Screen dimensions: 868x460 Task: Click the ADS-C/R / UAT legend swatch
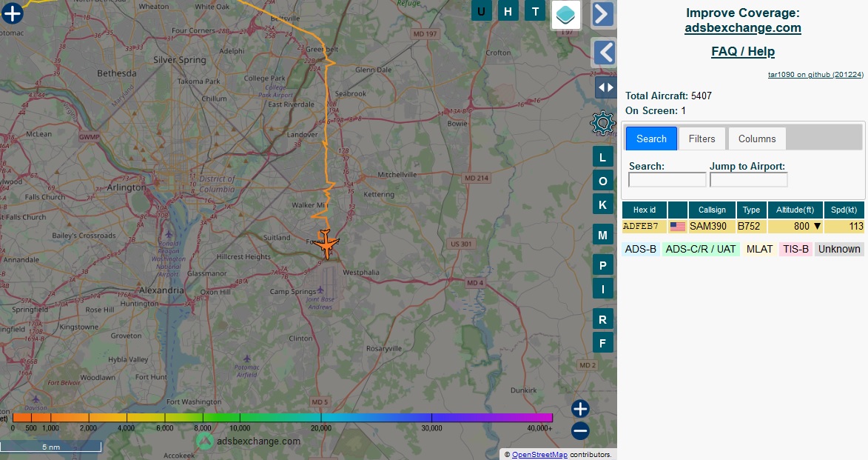(x=701, y=250)
